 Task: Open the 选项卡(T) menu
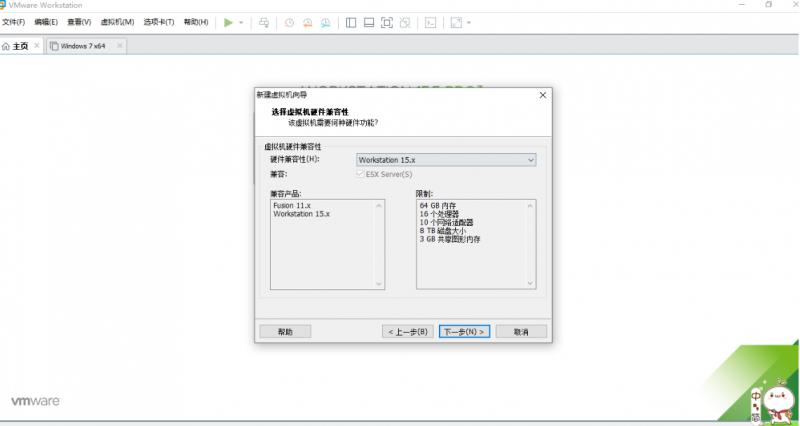pos(159,22)
